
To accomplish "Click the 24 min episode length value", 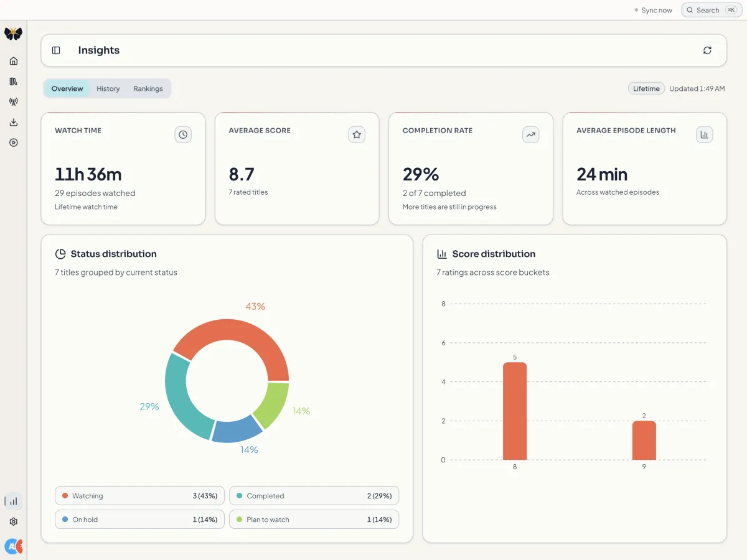I will tap(602, 174).
